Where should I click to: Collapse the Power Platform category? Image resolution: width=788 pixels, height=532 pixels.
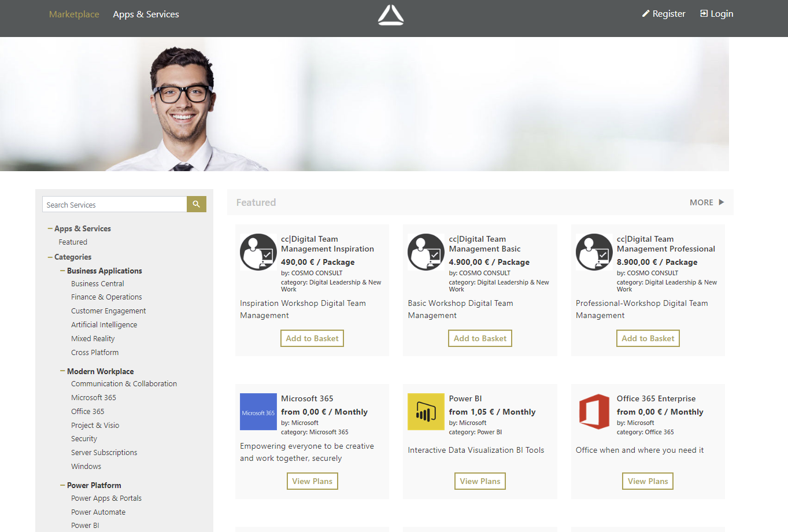[x=62, y=485]
